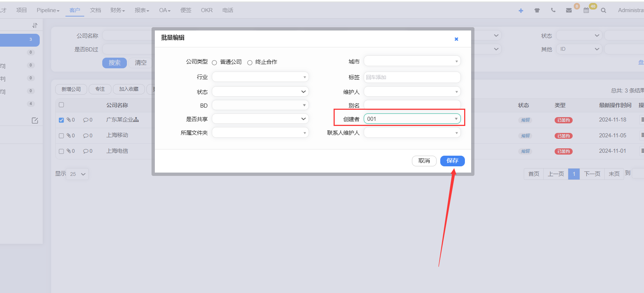Open the 财务 menu
The height and width of the screenshot is (293, 644).
click(x=118, y=10)
